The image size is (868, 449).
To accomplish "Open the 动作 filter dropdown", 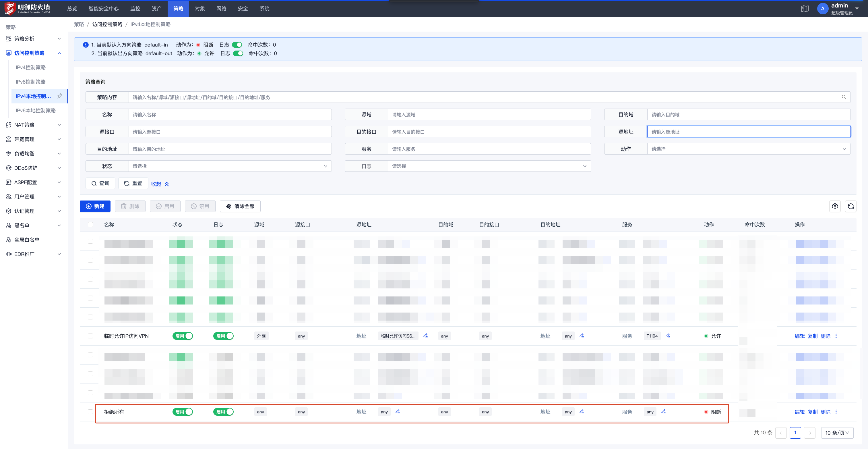I will [x=749, y=149].
